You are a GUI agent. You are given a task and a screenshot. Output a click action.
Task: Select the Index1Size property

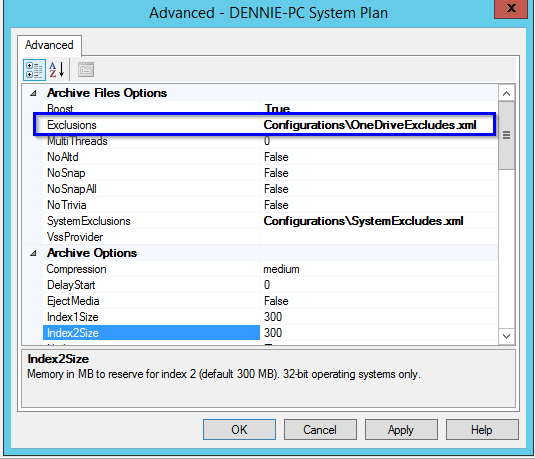73,317
